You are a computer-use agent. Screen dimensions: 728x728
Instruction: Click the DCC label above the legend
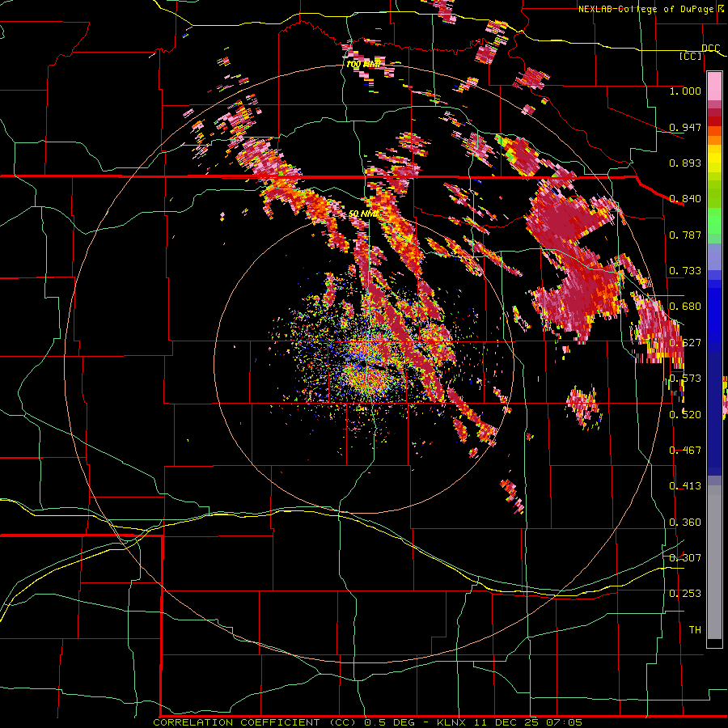(x=711, y=48)
